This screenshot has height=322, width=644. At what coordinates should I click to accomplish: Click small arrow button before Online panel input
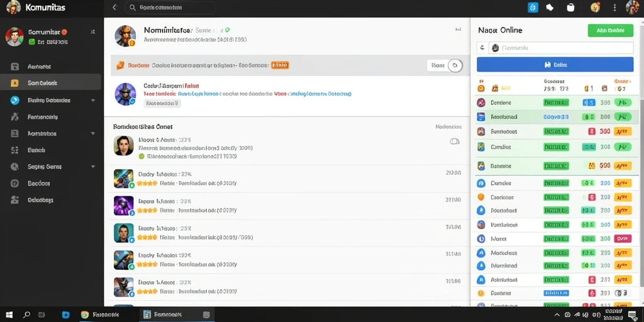coord(482,48)
